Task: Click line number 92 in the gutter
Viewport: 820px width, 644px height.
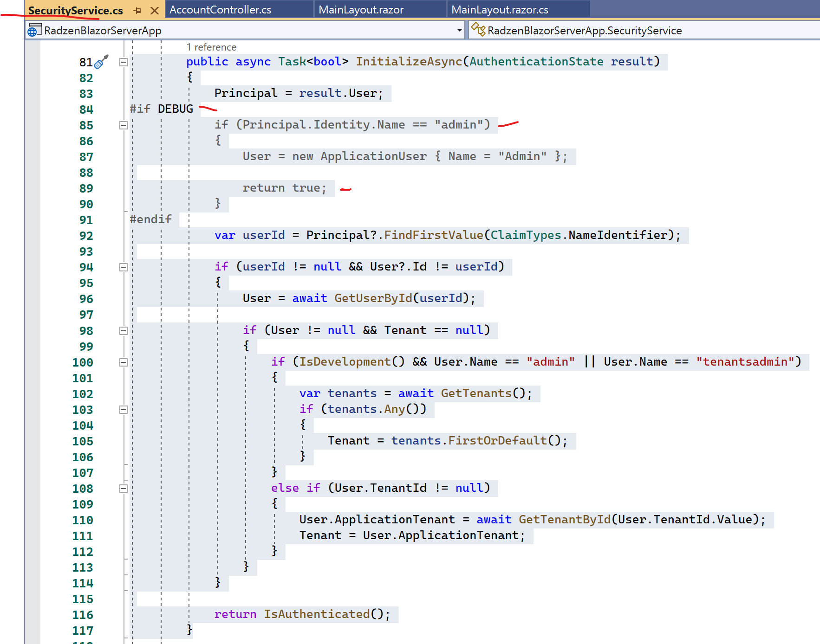Action: tap(86, 236)
